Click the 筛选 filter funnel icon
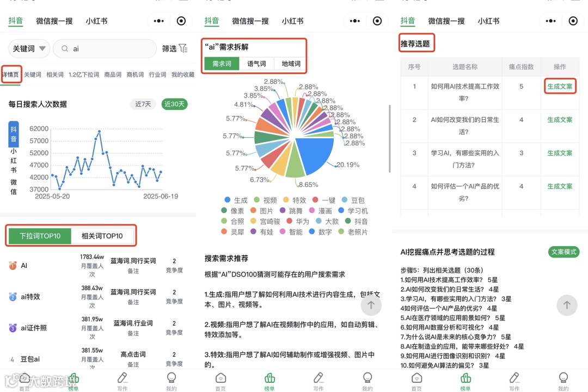The image size is (588, 392). coord(183,48)
